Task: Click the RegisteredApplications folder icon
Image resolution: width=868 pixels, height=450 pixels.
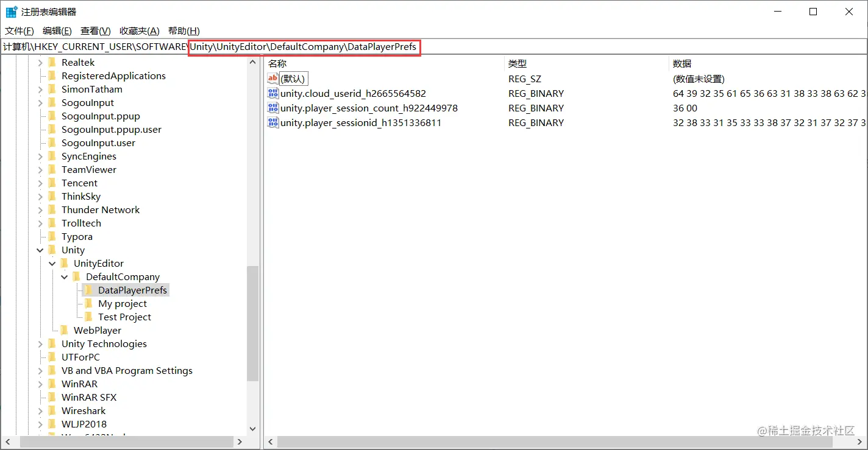Action: (x=52, y=76)
